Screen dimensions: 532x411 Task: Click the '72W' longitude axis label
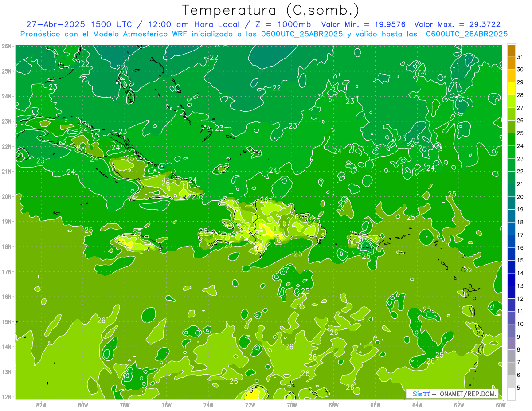click(250, 405)
